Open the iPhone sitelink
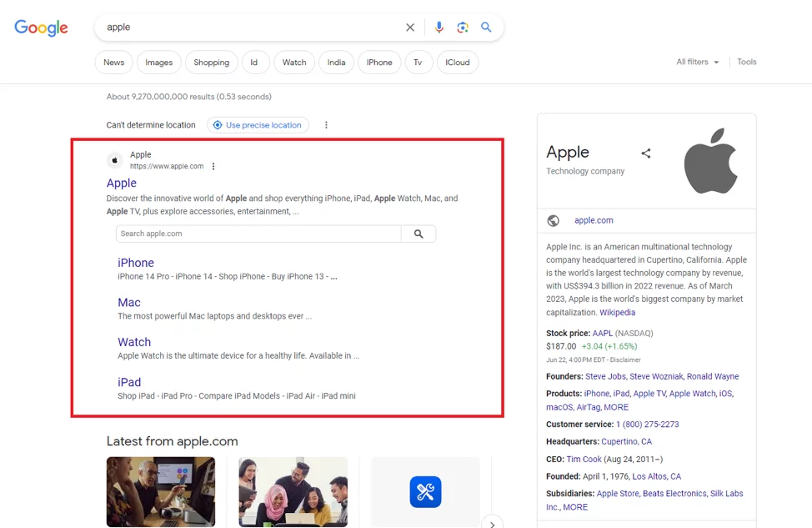 (136, 263)
